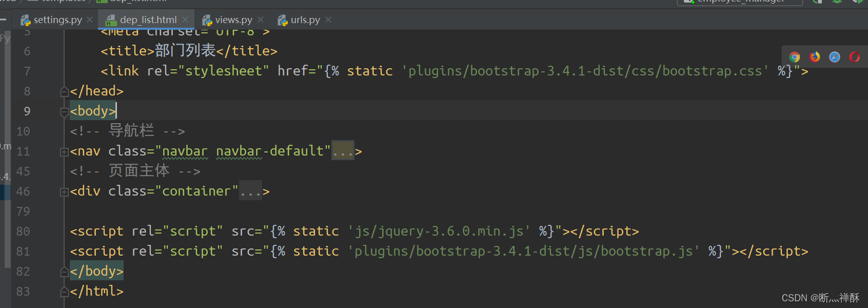Click the urls.py Python file icon

click(283, 20)
